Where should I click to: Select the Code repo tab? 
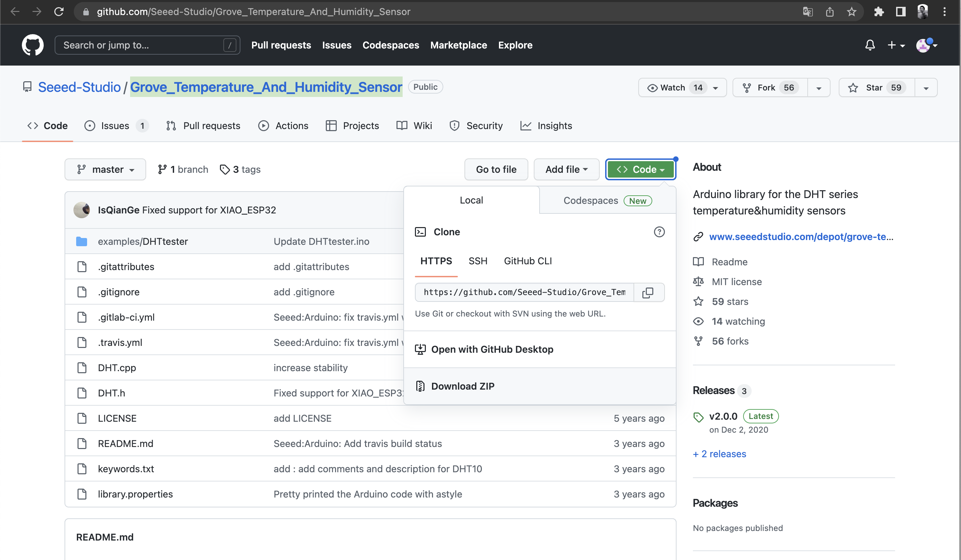pyautogui.click(x=48, y=126)
